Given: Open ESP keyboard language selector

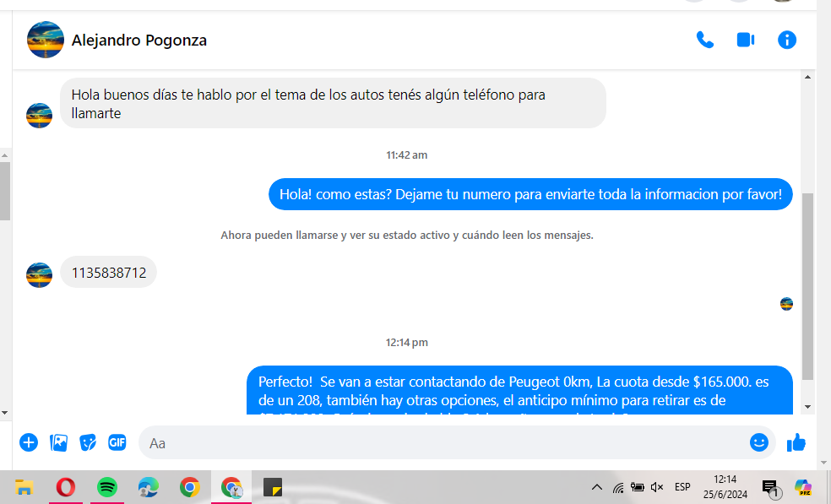Looking at the screenshot, I should click(x=682, y=487).
